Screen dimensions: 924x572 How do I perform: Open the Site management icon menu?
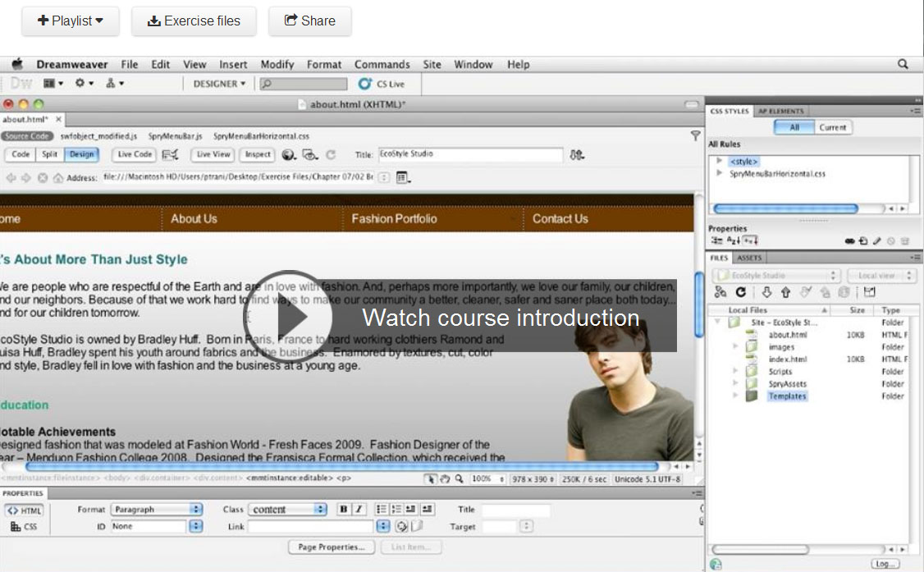pos(115,84)
